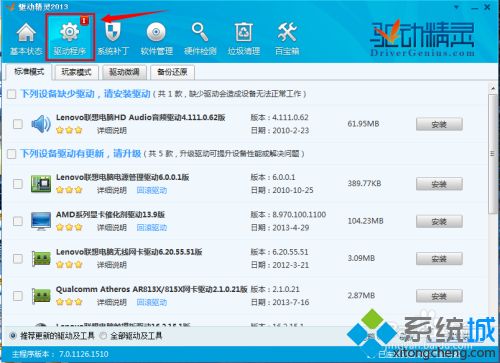
Task: Check the 下列设备驱动有更新 group checkbox
Action: pos(12,154)
